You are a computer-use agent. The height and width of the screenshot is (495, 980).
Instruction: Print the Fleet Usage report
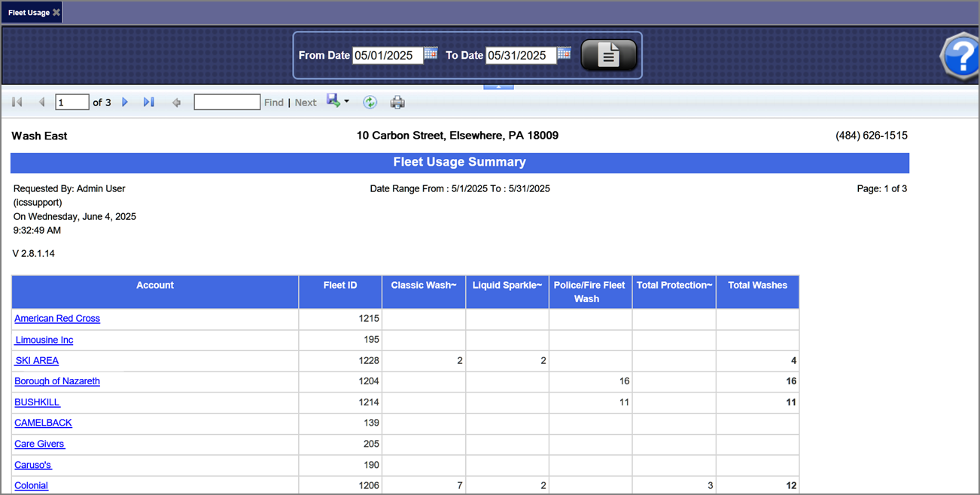[397, 102]
